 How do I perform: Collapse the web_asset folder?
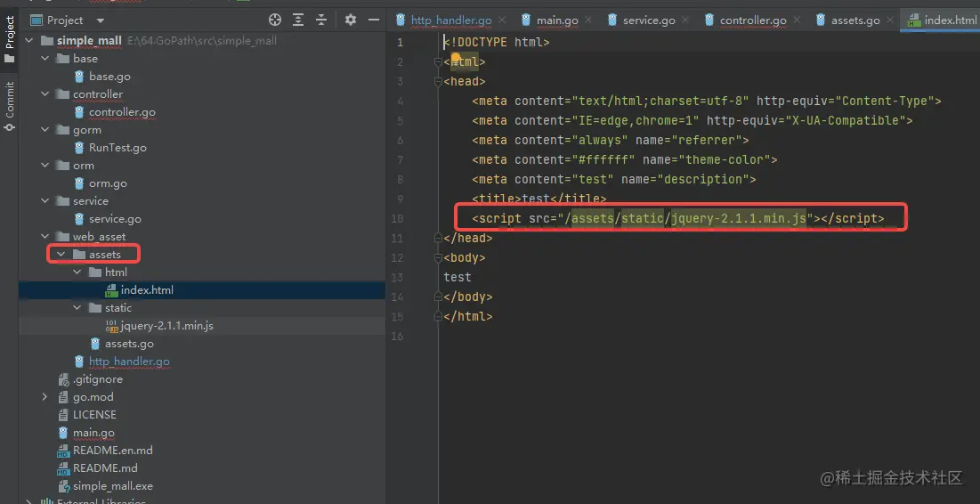pos(45,236)
